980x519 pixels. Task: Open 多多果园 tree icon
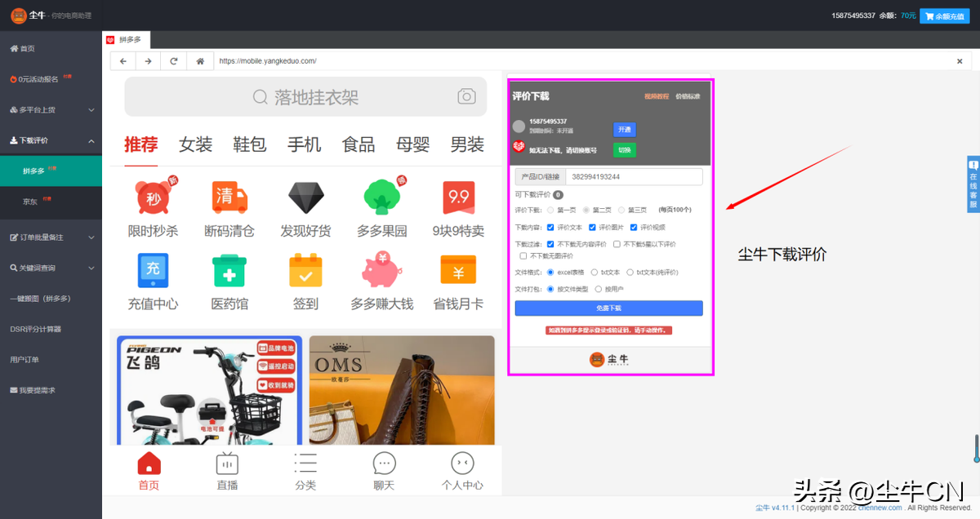pos(381,197)
